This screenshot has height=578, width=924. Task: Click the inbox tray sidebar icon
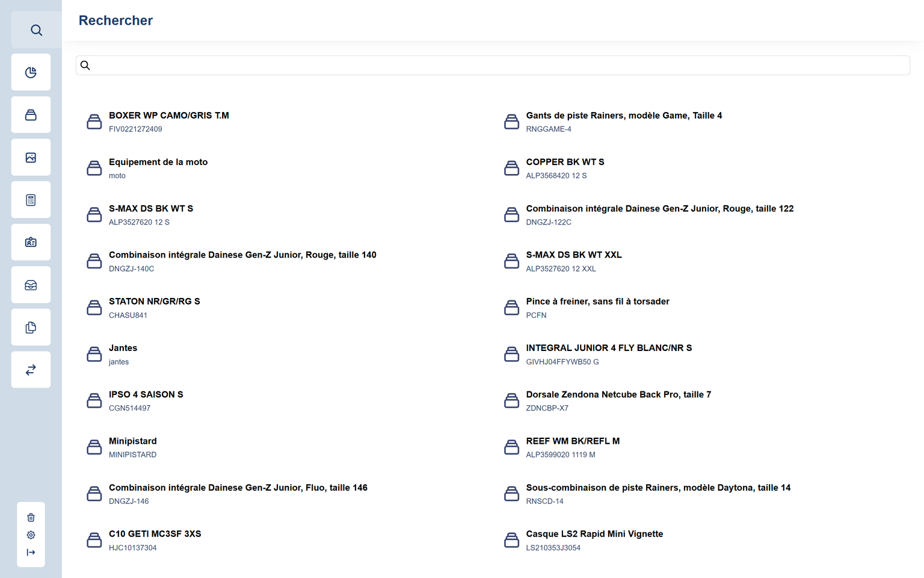(x=31, y=285)
